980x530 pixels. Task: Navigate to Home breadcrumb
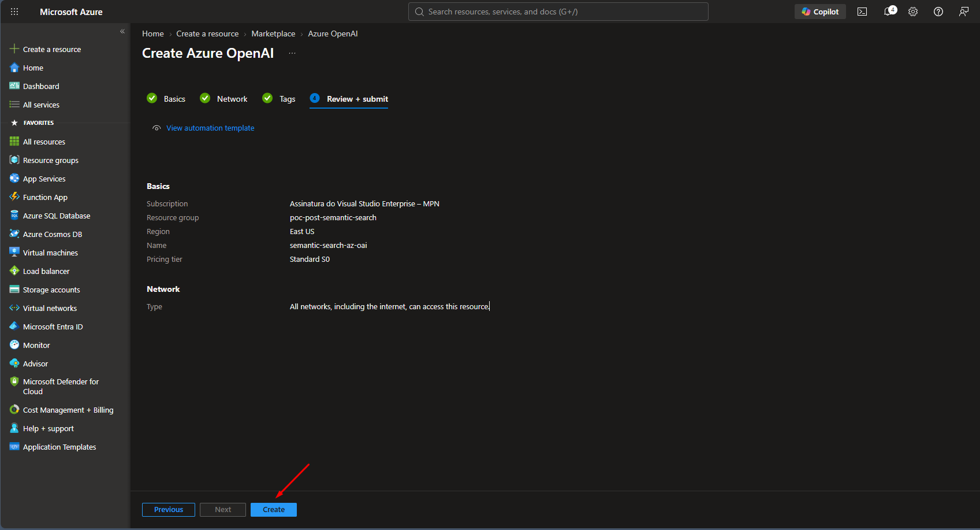click(153, 34)
